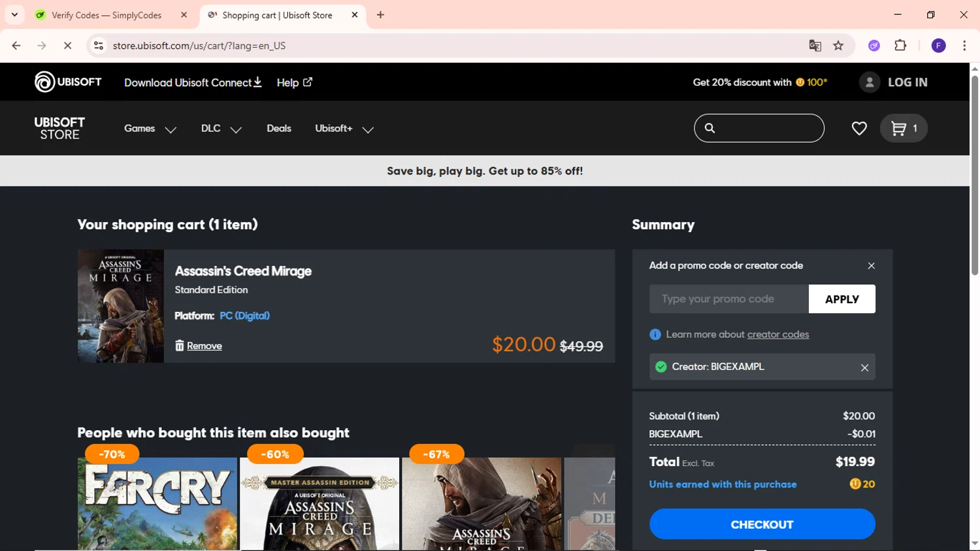Open the wishlist heart icon
Screen dimensions: 980x551
859,128
